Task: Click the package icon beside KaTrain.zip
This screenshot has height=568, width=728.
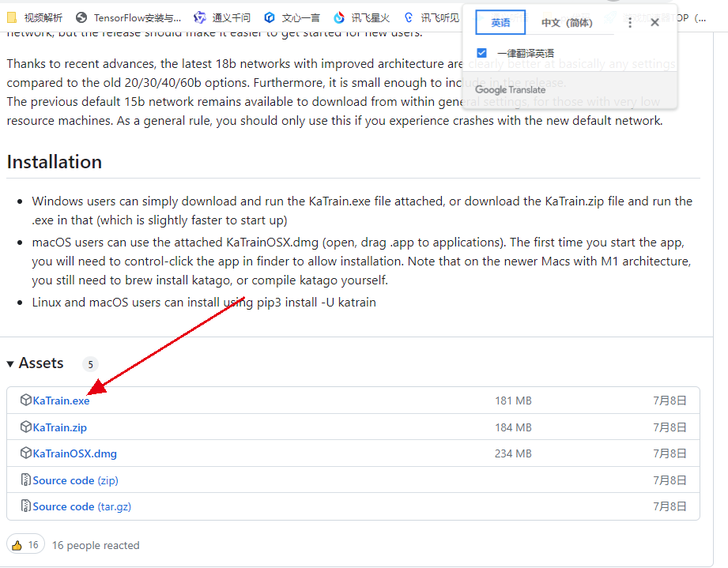Action: coord(26,427)
